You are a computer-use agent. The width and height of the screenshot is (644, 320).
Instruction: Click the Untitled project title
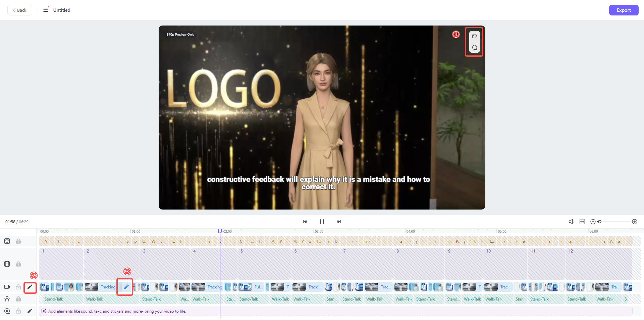[x=62, y=10]
